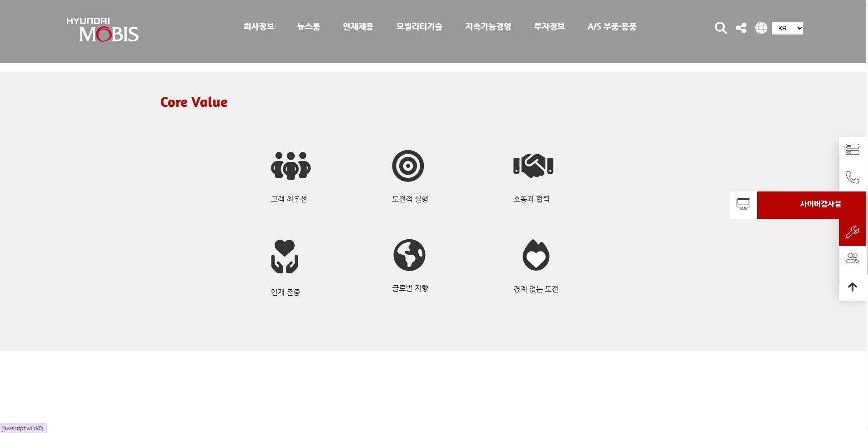Click the quick menu icon at sidebar top
The width and height of the screenshot is (868, 433).
pyautogui.click(x=853, y=149)
